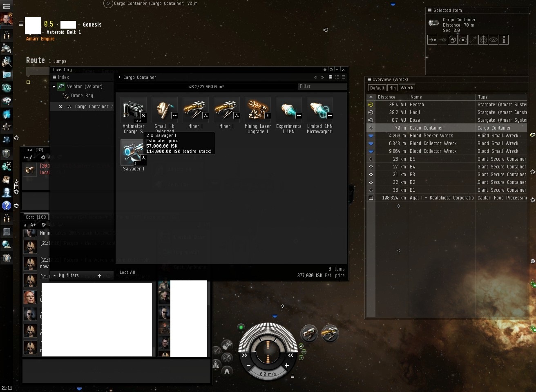Open the Neocom hamburger menu

point(7,6)
